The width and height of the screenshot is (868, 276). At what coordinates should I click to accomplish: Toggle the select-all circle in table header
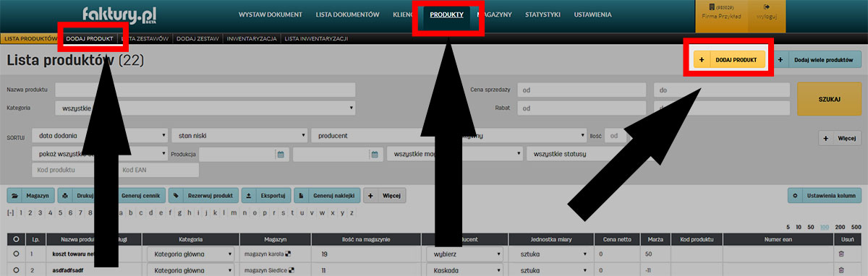coord(16,239)
